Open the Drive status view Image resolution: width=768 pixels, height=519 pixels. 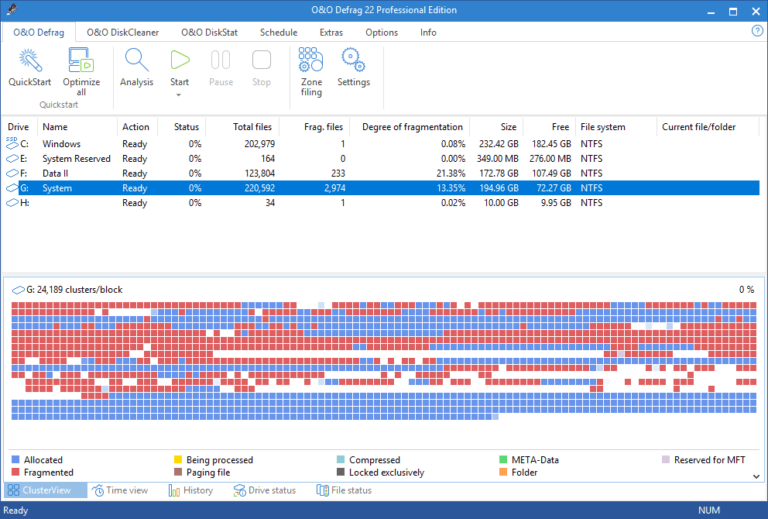[264, 490]
